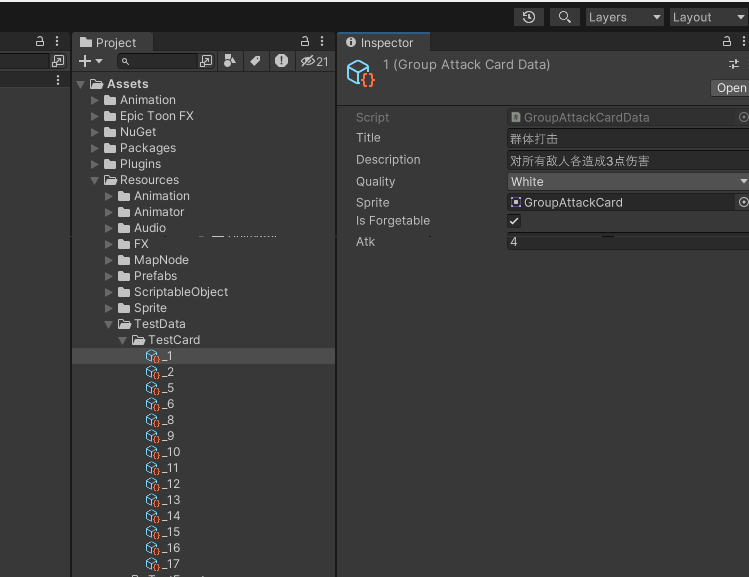Lock the Inspector panel with padlock icon
Image resolution: width=749 pixels, height=577 pixels.
[727, 42]
